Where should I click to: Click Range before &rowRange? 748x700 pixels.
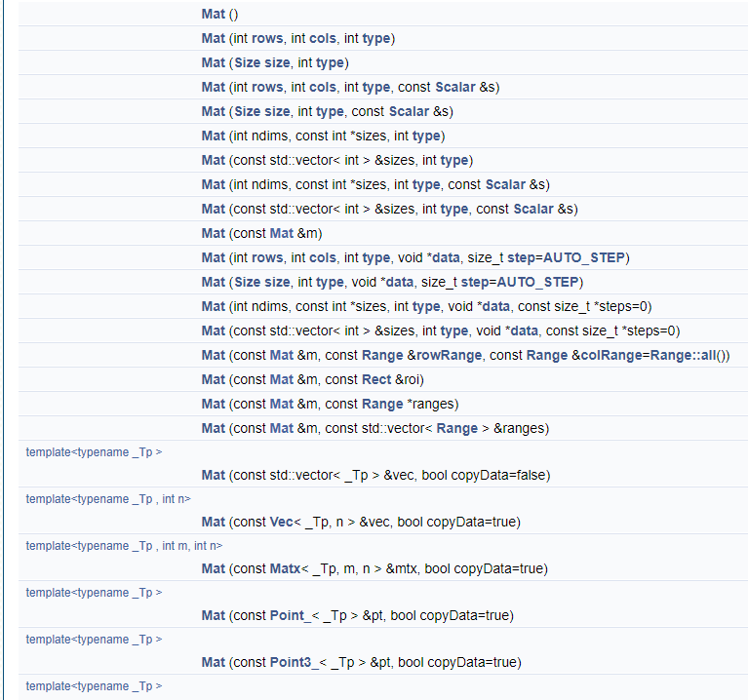coord(382,355)
